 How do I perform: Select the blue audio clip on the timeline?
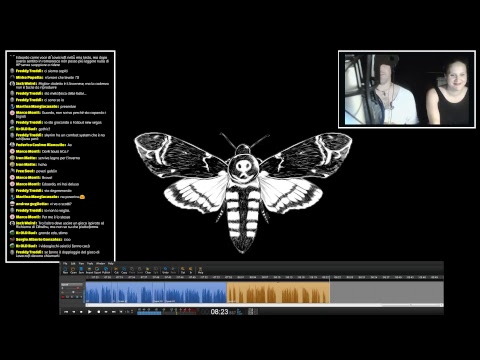coord(156,292)
